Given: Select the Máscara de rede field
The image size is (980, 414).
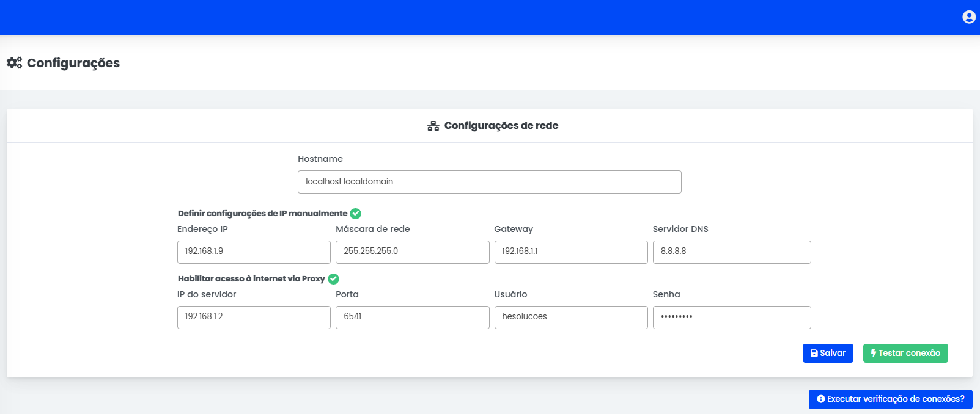Looking at the screenshot, I should (x=412, y=252).
